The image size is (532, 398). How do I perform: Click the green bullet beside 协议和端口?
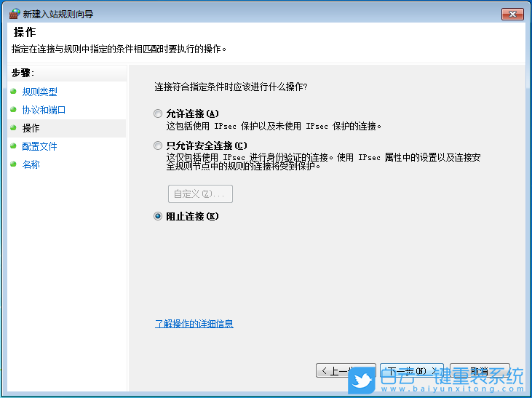coord(13,109)
